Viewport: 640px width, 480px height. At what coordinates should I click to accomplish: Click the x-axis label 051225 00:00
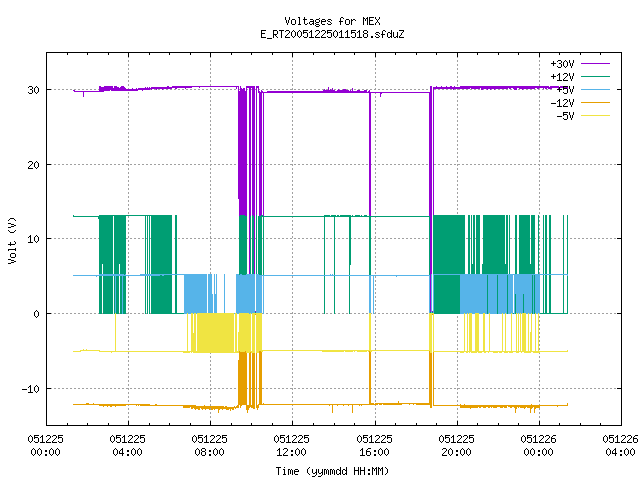coord(45,446)
